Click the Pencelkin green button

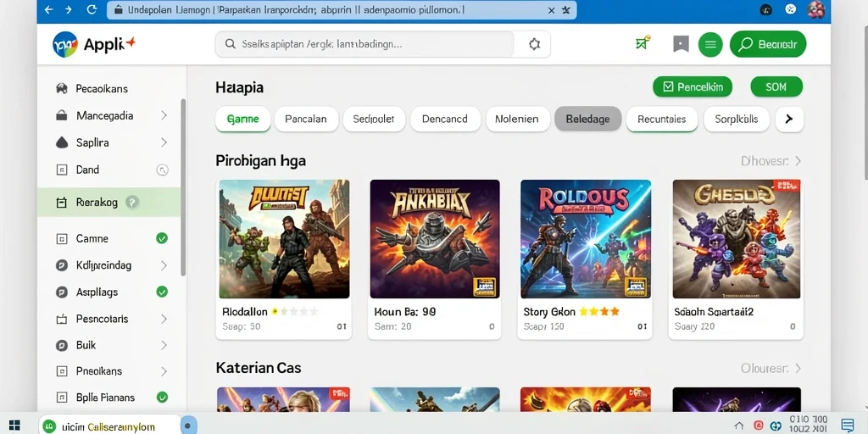coord(692,87)
